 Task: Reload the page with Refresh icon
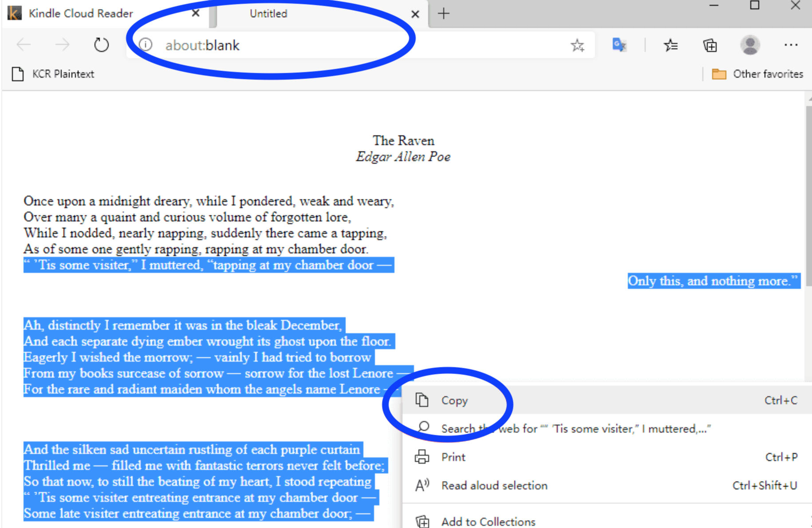coord(101,45)
